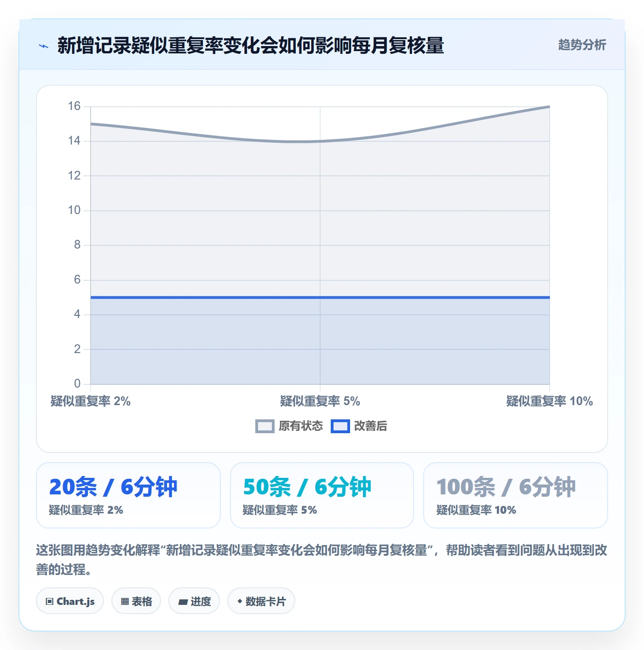Click the y-axis value 0
Viewport: 644px width, 650px height.
coord(77,383)
